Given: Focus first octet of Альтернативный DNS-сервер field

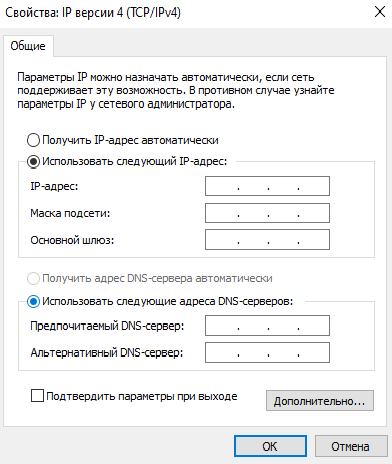Looking at the screenshot, I should pyautogui.click(x=222, y=352).
